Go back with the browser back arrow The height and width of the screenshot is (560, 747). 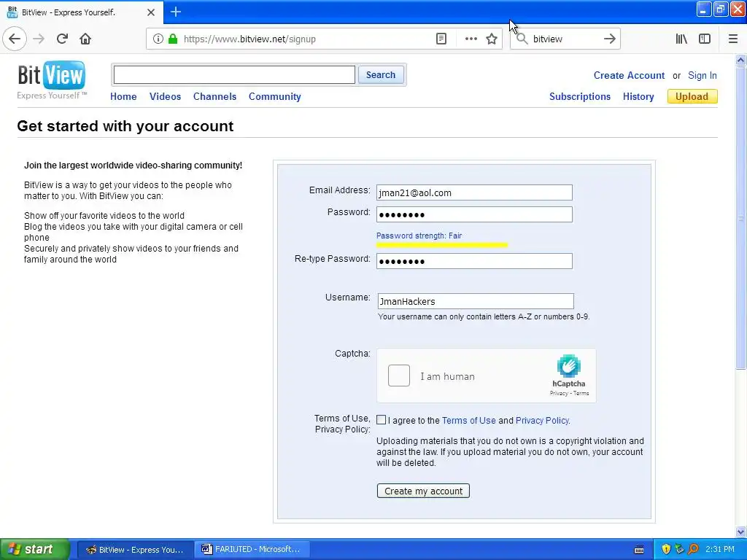[15, 39]
